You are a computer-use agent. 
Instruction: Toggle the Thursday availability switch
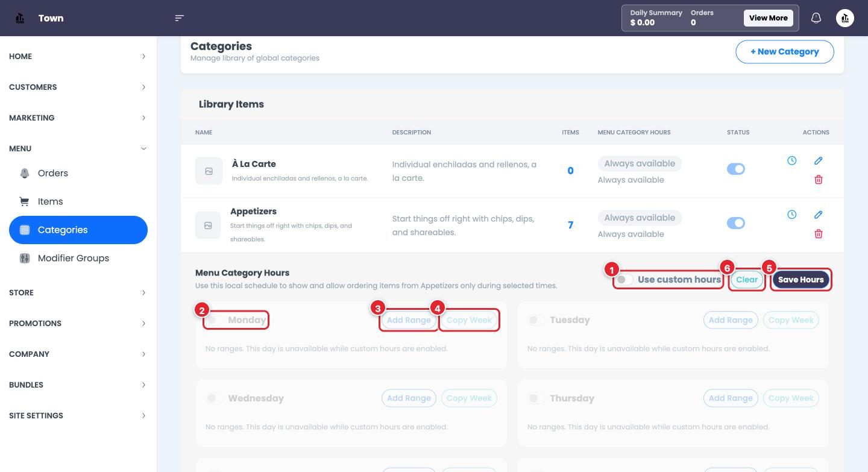coord(536,398)
